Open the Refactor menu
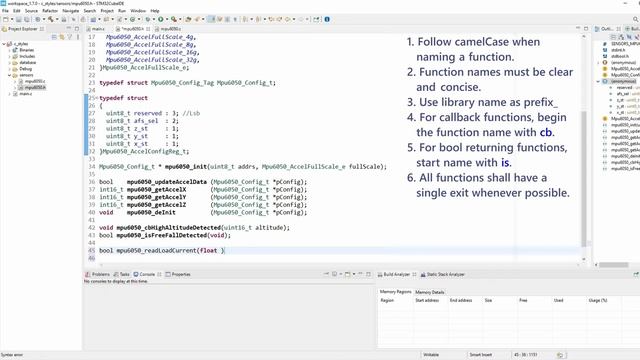Viewport: 640px width, 360px height. click(50, 11)
